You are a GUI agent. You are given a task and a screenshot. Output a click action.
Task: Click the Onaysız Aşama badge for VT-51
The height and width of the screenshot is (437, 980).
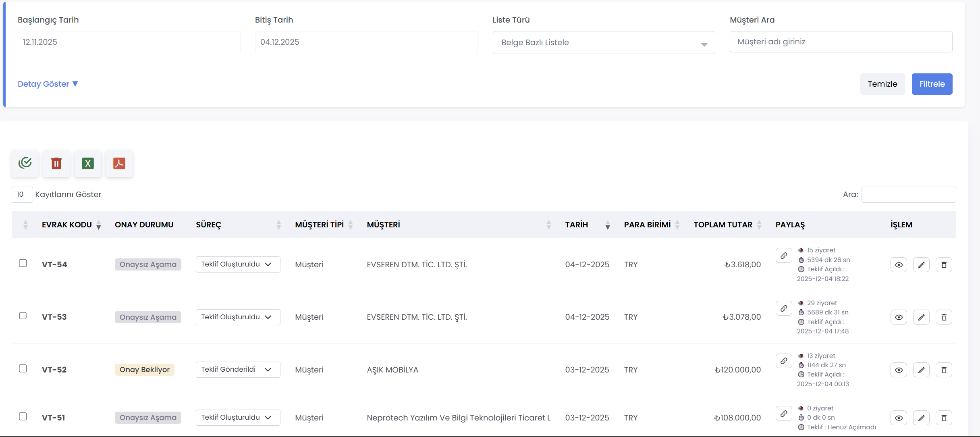click(x=148, y=418)
